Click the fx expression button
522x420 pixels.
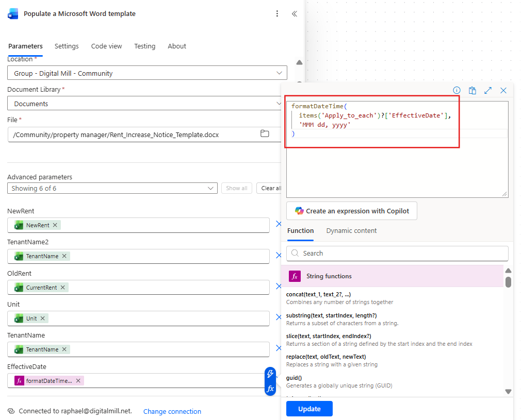tap(270, 389)
